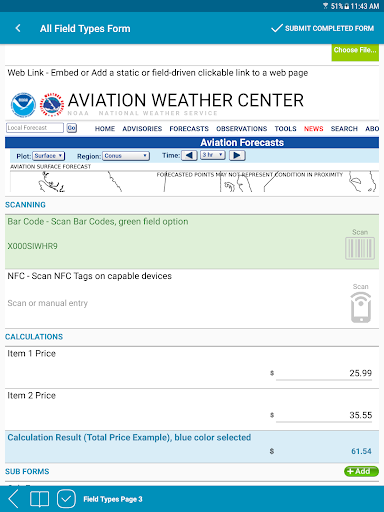384x512 pixels.
Task: Edit the Item 1 Price value
Action: click(x=324, y=373)
